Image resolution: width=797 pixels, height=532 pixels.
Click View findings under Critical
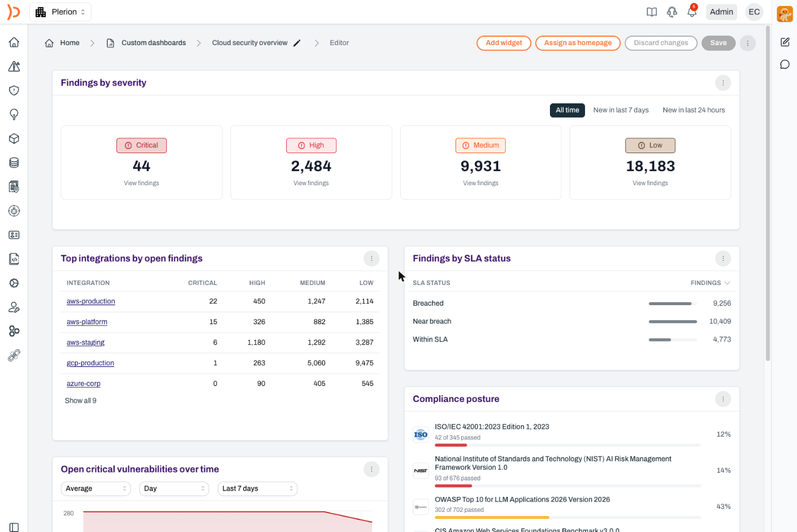click(141, 183)
